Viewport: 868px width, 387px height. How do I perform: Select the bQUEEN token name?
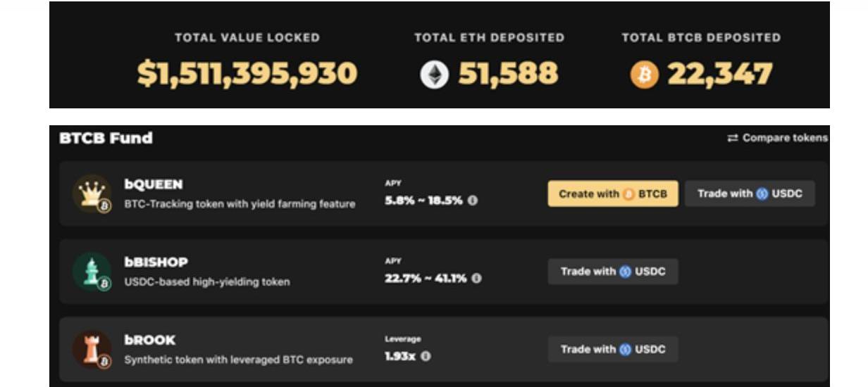154,184
